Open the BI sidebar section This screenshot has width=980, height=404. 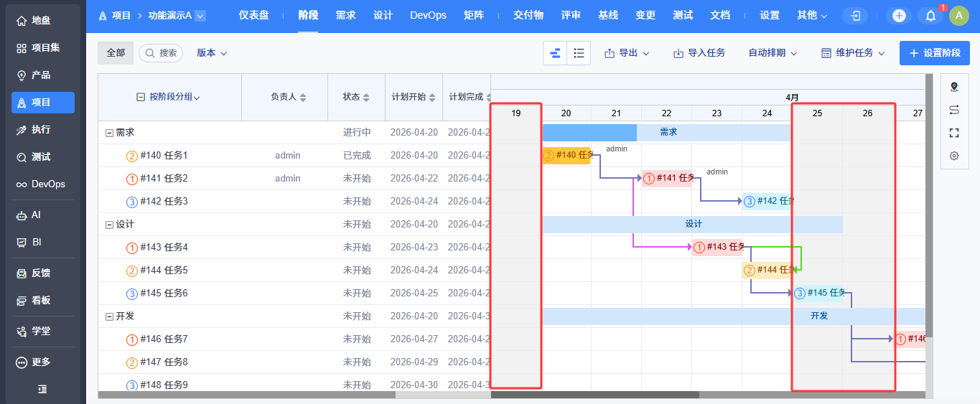(x=43, y=243)
